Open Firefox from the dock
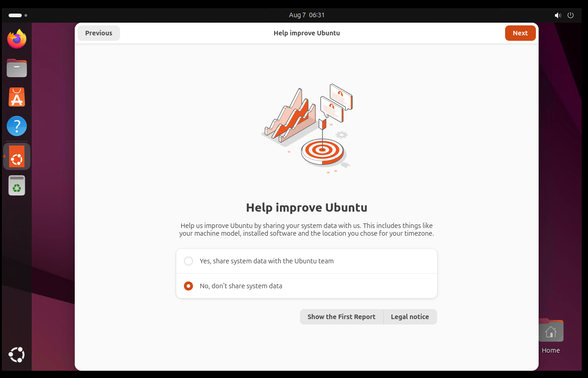The width and height of the screenshot is (588, 378). (17, 39)
